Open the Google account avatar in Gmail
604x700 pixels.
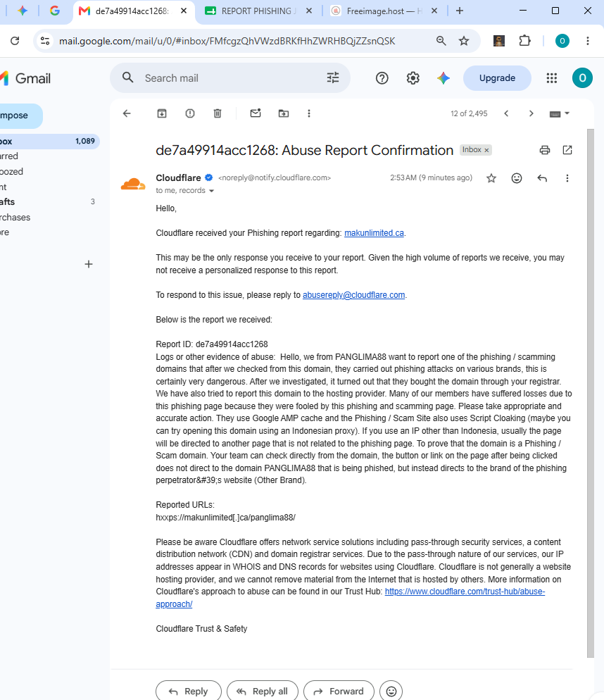point(583,78)
